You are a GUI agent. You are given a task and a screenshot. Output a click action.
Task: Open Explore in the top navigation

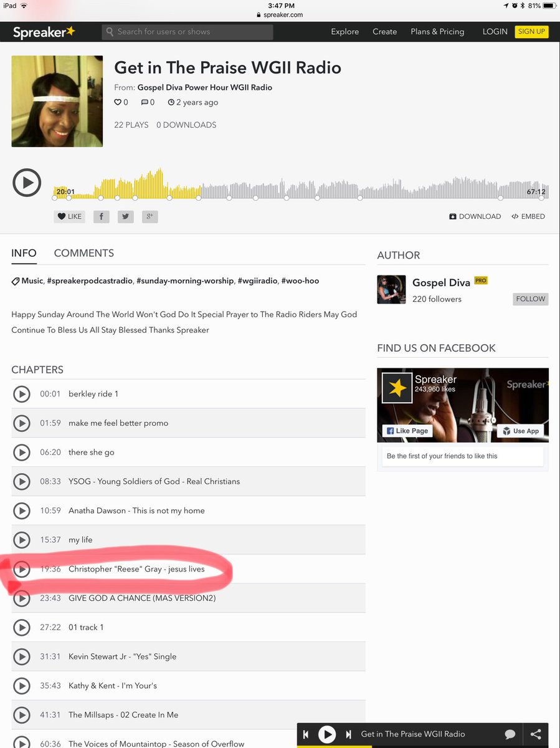click(345, 32)
